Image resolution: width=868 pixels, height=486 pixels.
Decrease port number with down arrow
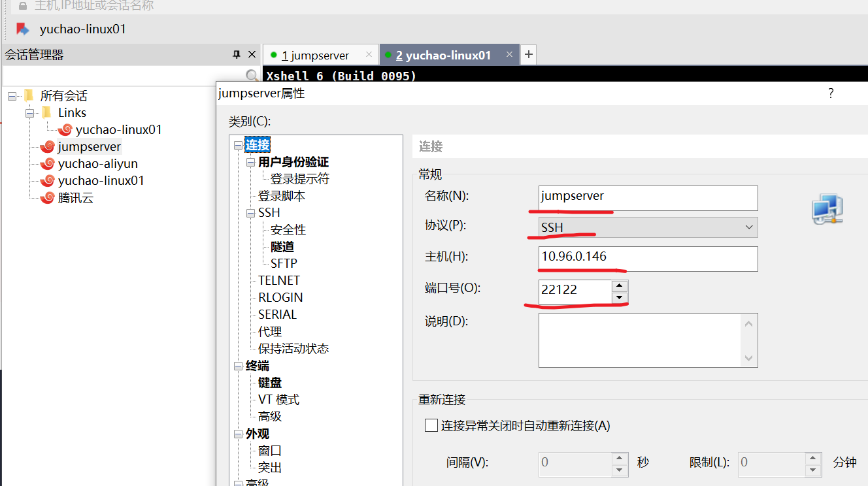coord(620,298)
